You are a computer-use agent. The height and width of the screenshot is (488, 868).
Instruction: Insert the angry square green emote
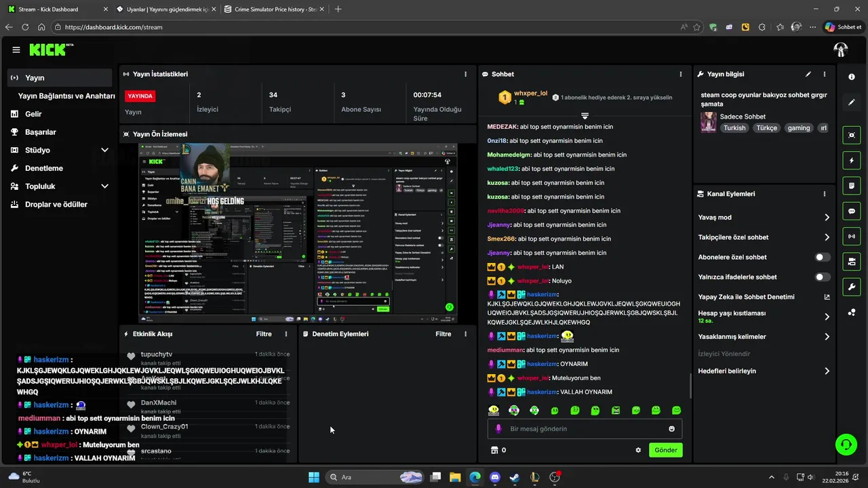(x=616, y=410)
